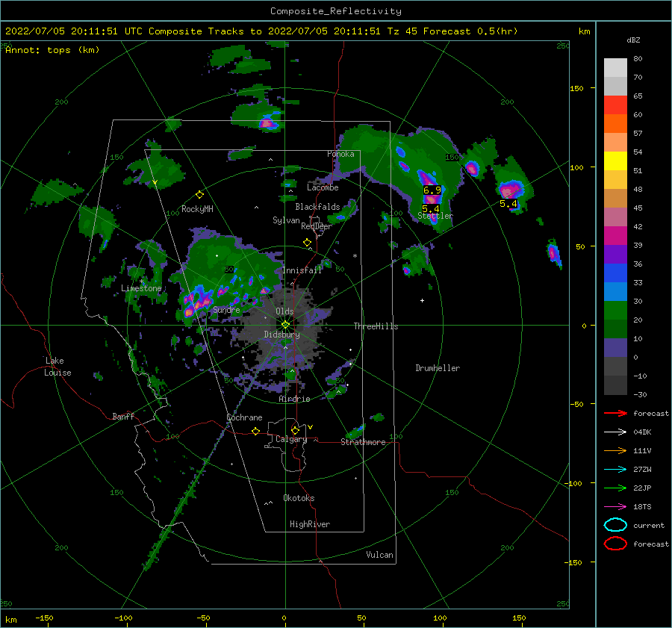
Task: Click the red forecast arrow in the legend
Action: [615, 413]
